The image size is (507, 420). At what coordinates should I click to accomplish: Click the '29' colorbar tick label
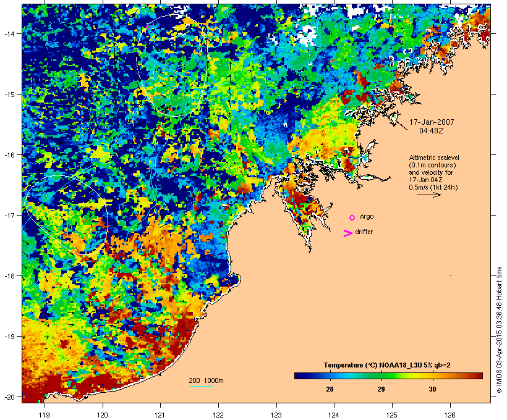(x=381, y=389)
